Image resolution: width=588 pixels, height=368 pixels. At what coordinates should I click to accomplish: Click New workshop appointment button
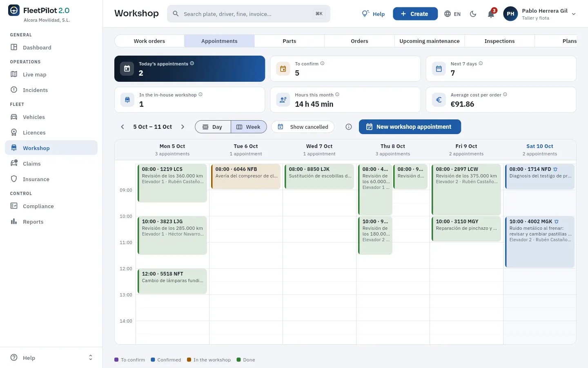tap(410, 127)
